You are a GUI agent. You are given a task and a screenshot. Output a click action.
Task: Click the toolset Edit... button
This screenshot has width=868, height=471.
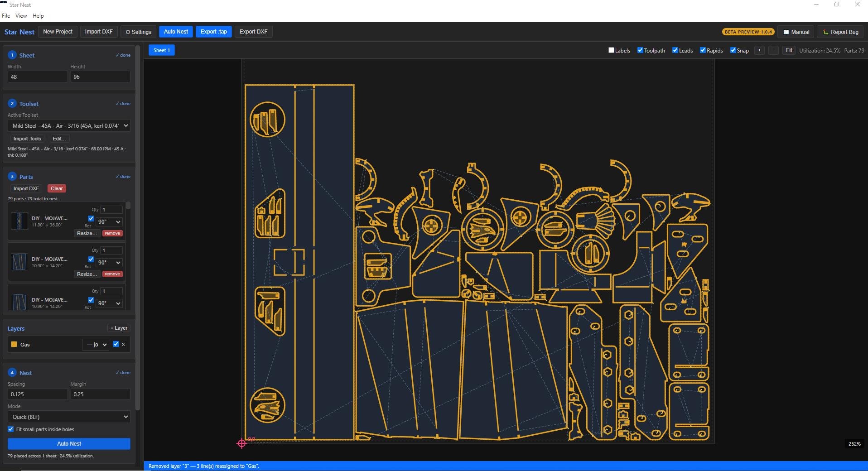click(x=59, y=139)
